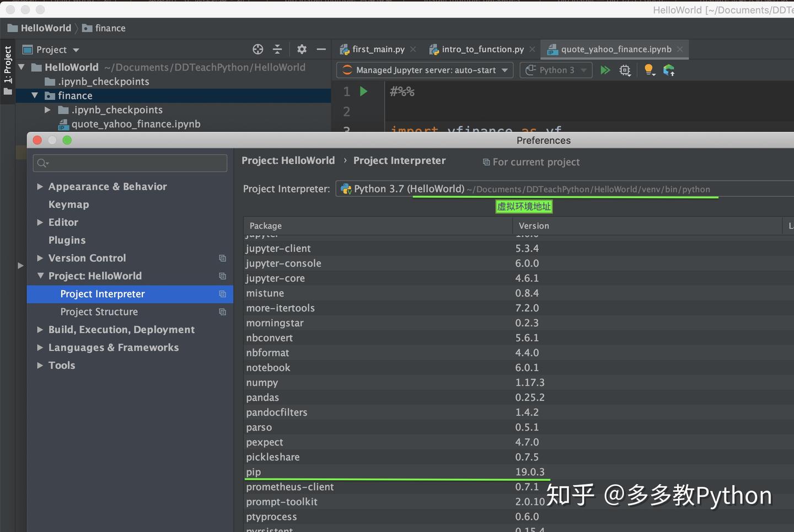The width and height of the screenshot is (794, 532).
Task: Open the Jupyter server settings cog icon
Action: (x=625, y=70)
